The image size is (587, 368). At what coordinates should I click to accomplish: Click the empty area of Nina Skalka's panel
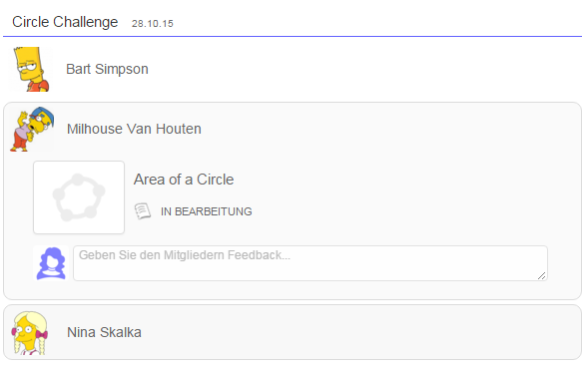coord(359,332)
